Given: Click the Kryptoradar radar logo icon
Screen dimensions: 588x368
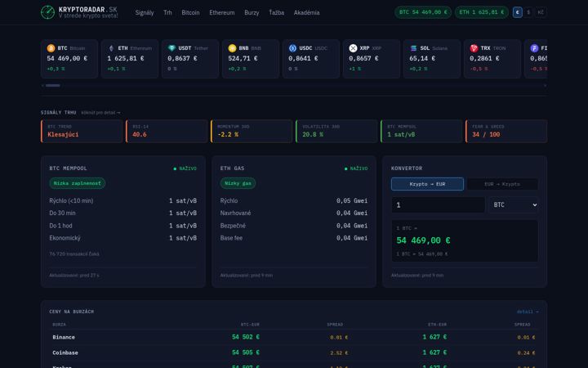Looking at the screenshot, I should coord(47,12).
